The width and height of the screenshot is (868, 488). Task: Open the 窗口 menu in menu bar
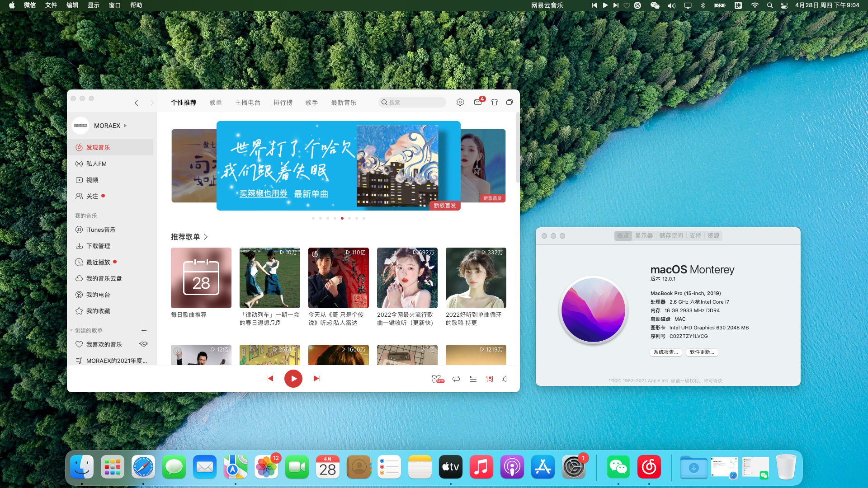115,5
